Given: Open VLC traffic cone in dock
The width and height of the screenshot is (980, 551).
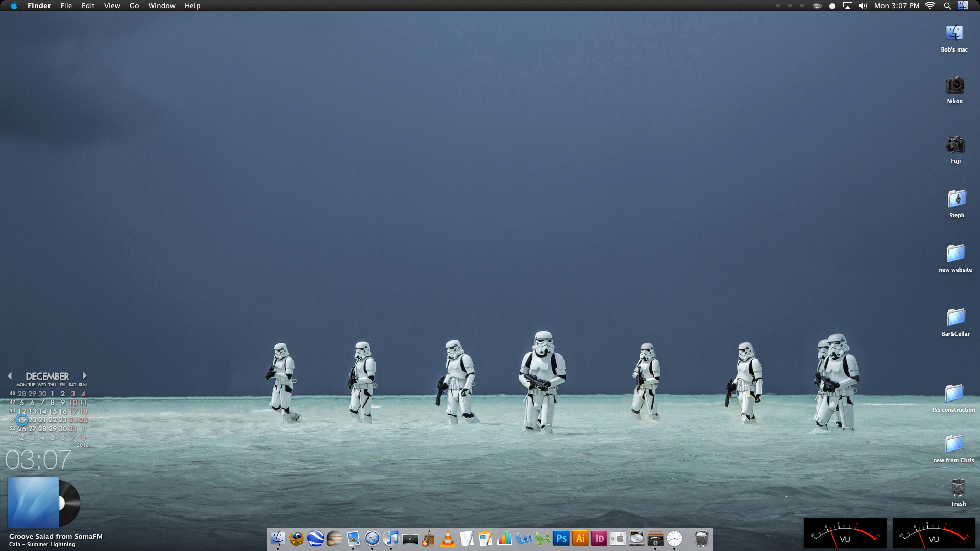Looking at the screenshot, I should click(448, 538).
